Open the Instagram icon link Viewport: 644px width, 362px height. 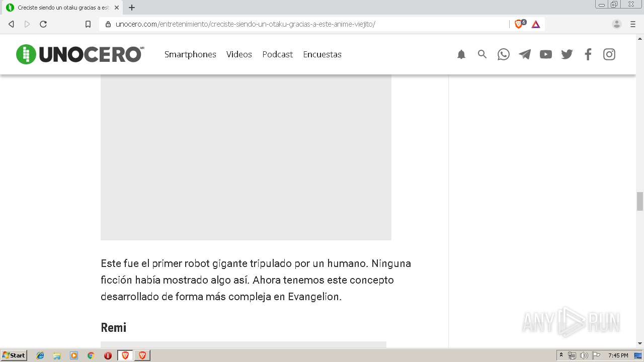[609, 54]
